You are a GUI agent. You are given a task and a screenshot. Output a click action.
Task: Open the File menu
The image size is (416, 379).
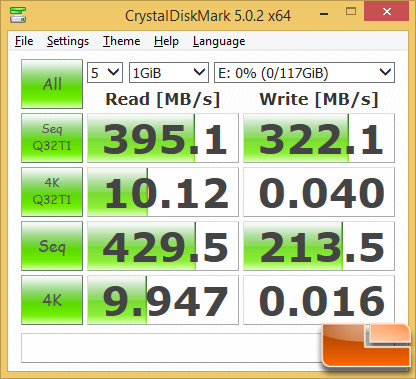(x=24, y=41)
